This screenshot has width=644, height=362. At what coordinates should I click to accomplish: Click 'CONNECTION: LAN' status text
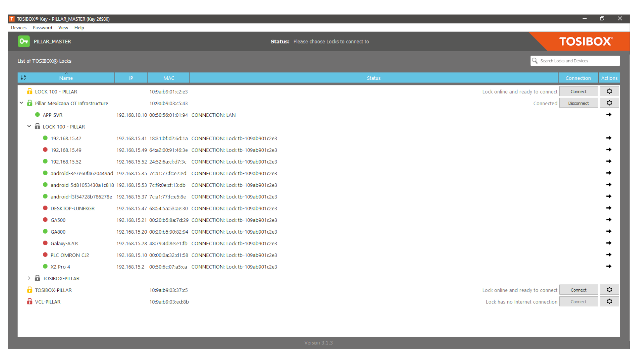(213, 115)
